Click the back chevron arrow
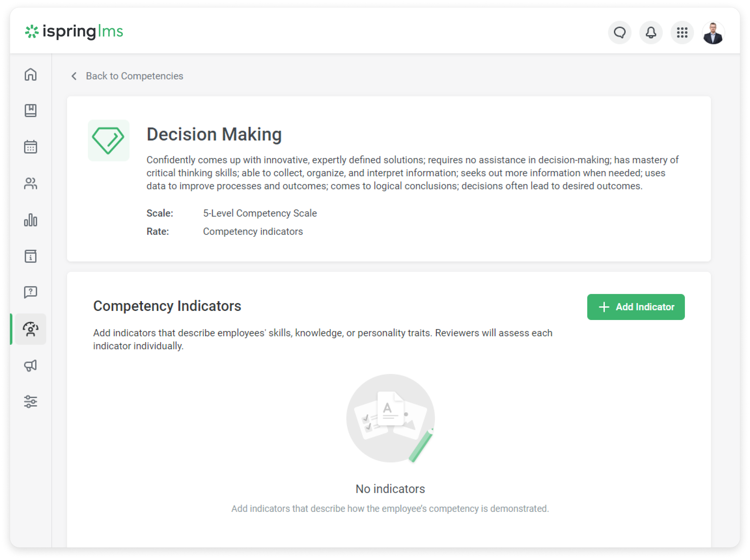Viewport: 750px width, 560px height. point(74,76)
